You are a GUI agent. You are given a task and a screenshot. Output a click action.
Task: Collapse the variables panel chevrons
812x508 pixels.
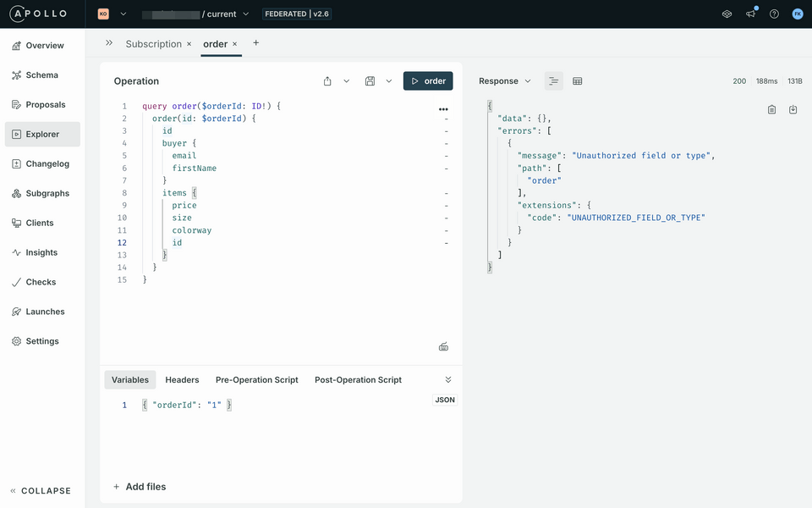click(x=448, y=380)
